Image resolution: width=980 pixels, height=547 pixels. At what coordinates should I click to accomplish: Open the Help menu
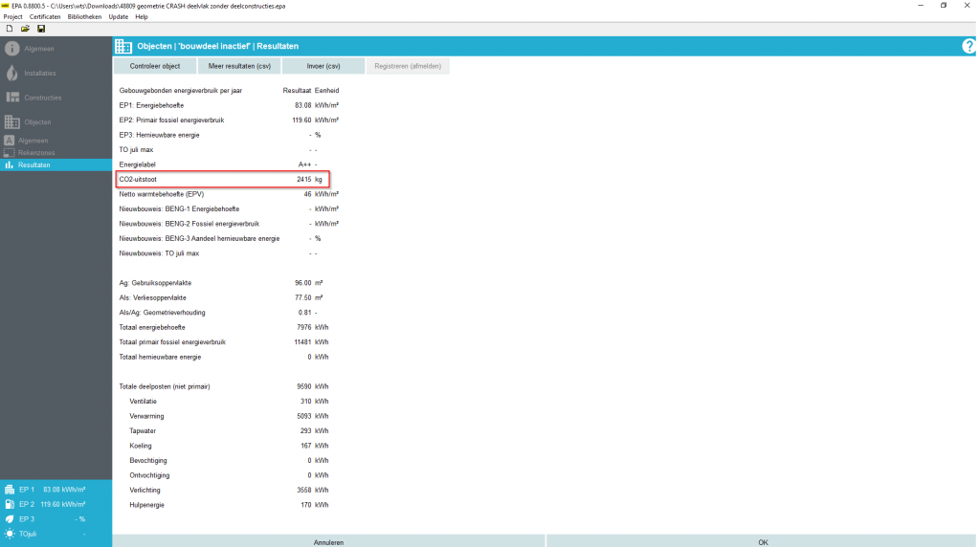(x=142, y=17)
